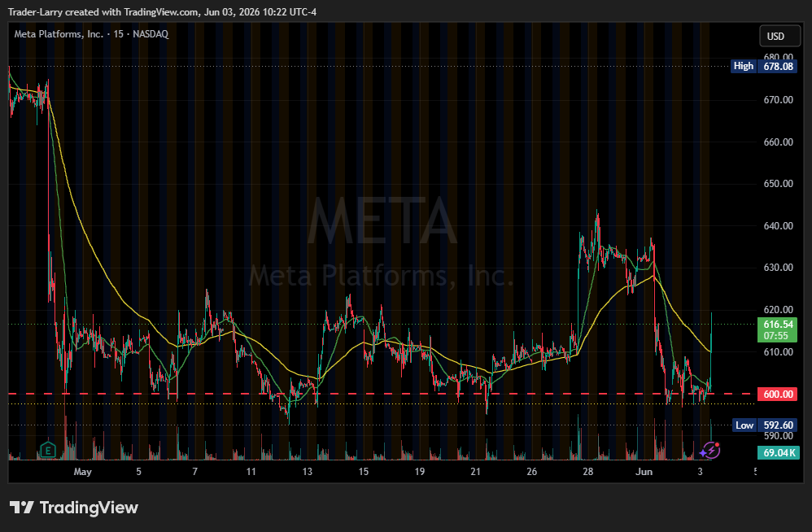Click the 28 date label on time axis

point(587,472)
